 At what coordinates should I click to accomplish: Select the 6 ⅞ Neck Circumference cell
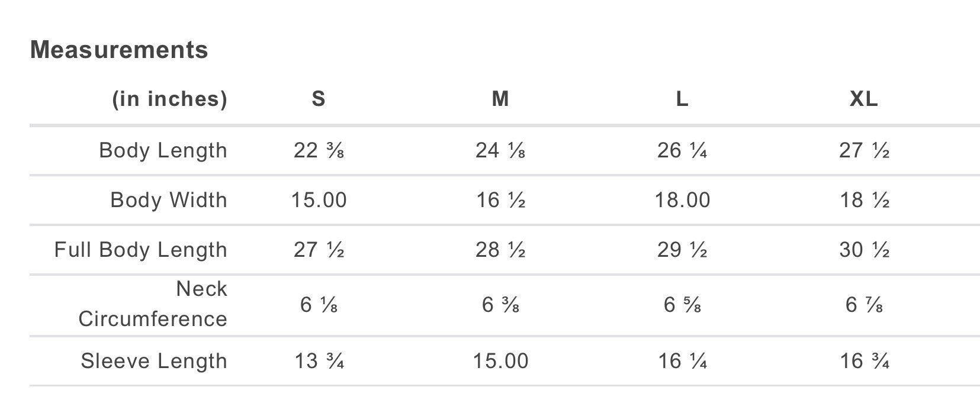pos(864,304)
